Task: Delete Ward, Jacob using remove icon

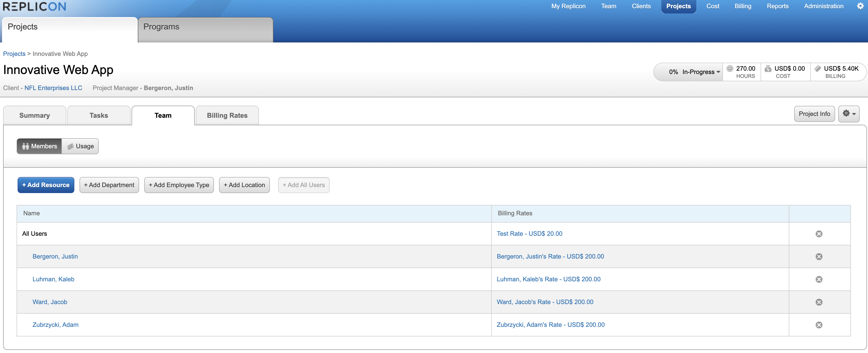Action: point(819,302)
